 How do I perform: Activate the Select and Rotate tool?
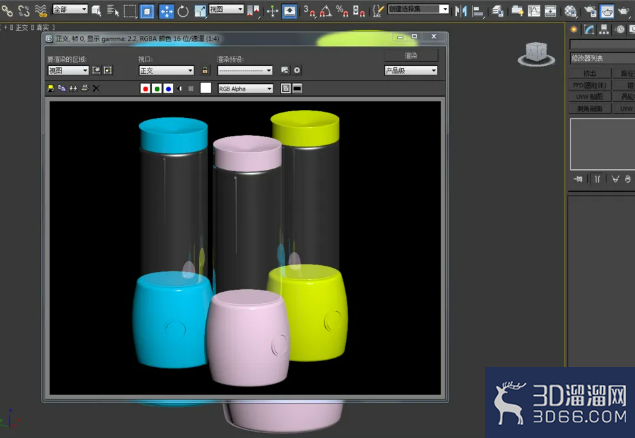pos(183,11)
